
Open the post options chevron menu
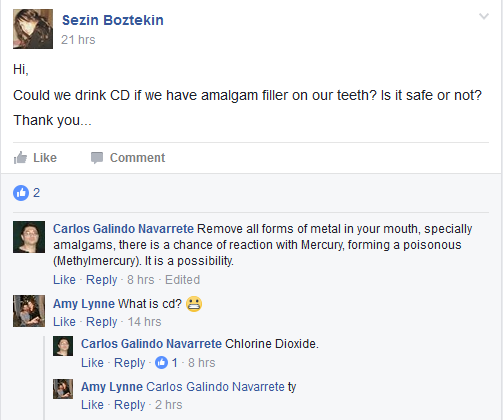(x=484, y=16)
